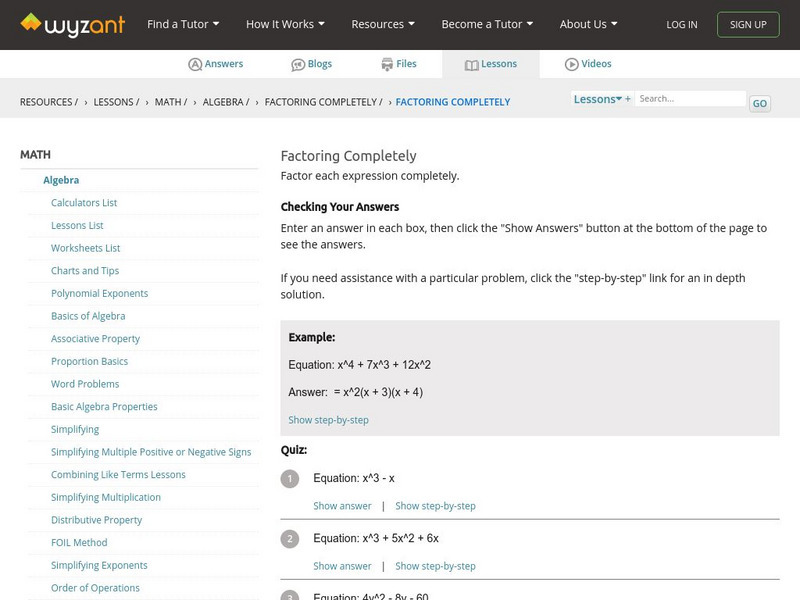The width and height of the screenshot is (800, 600).
Task: Open the Files section icon
Action: tap(387, 64)
